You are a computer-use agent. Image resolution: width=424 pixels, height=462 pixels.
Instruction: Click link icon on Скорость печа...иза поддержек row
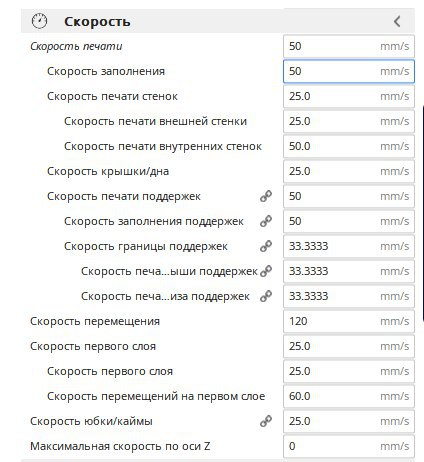point(266,296)
